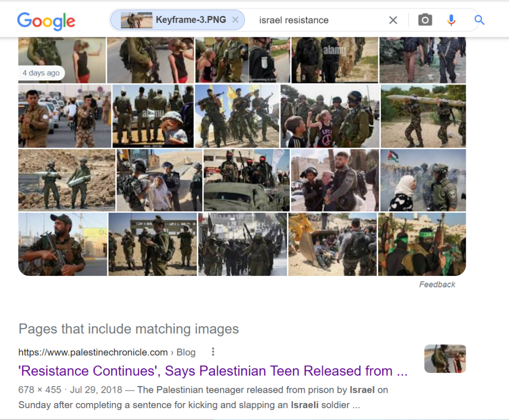
Task: Open the image of a soldier in a cap holding a rifle
Action: pos(63,245)
